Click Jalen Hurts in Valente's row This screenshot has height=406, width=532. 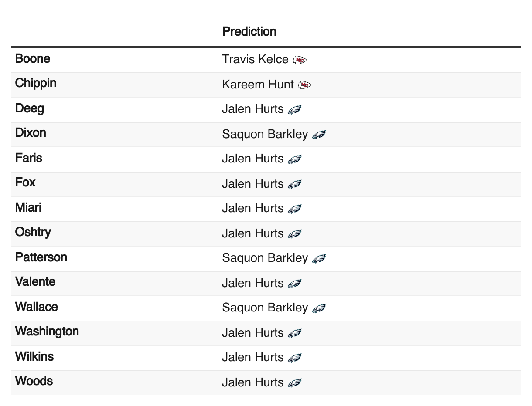(253, 283)
